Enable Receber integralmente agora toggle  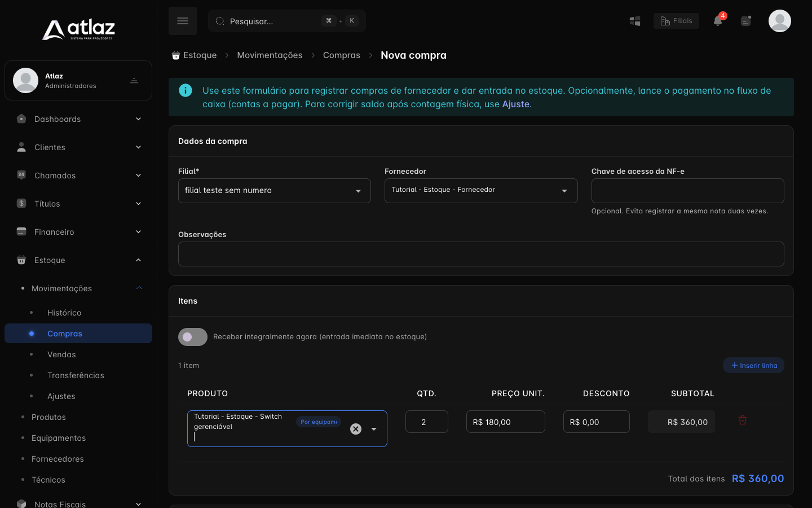[193, 337]
